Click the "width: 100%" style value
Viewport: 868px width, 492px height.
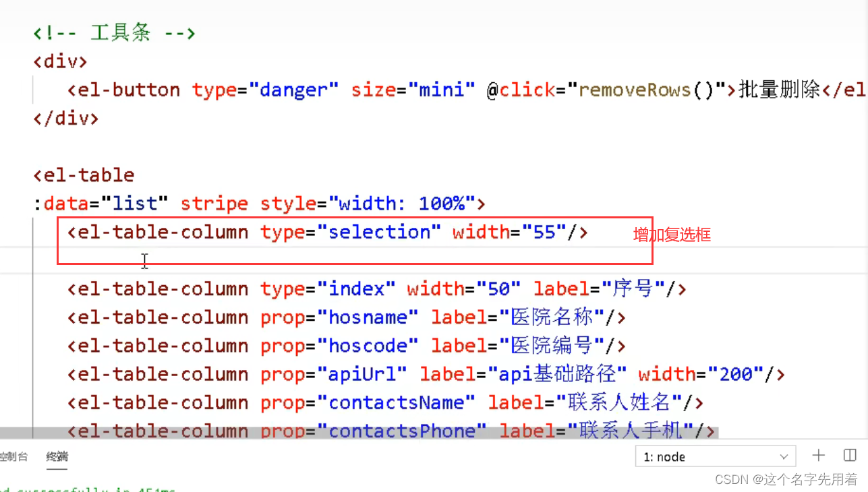pyautogui.click(x=401, y=204)
